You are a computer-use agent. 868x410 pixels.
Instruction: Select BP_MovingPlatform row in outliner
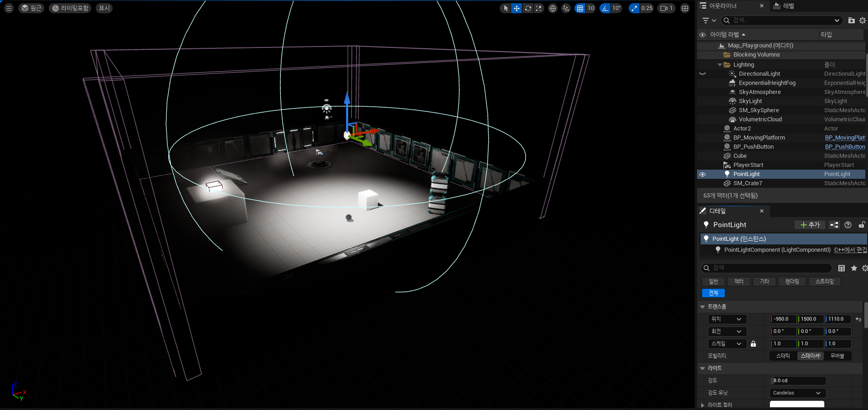[x=781, y=138]
